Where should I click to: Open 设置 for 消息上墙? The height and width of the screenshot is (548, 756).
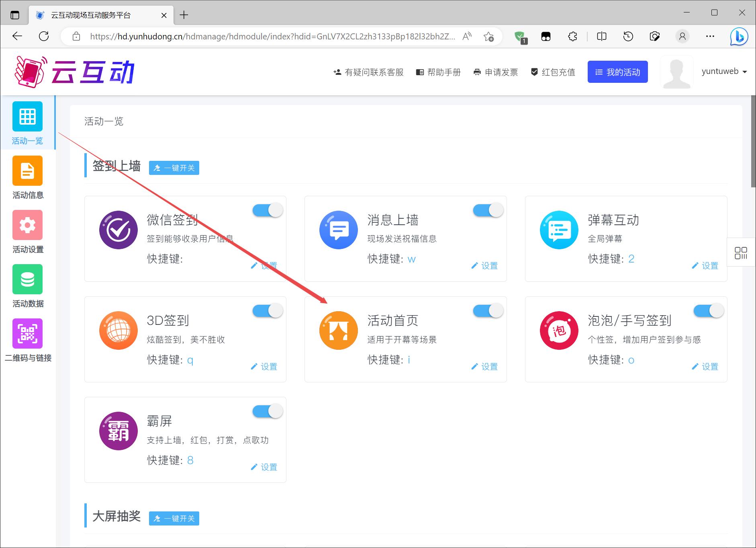pos(484,266)
